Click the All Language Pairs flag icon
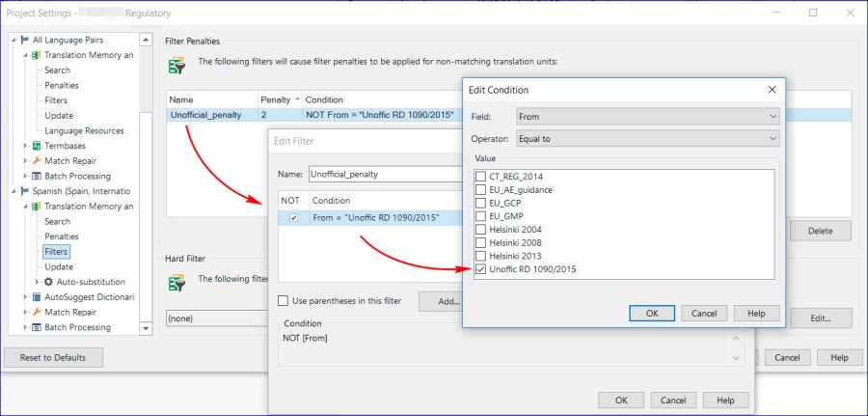 [23, 40]
